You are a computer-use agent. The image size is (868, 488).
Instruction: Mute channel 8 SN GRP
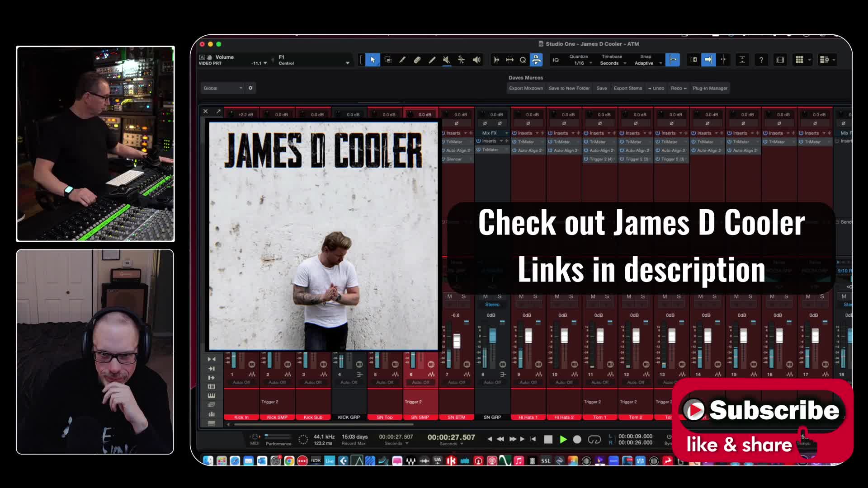(486, 296)
